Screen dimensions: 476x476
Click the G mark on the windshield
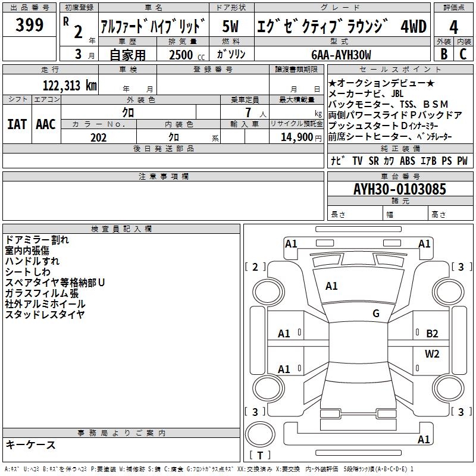375,314
